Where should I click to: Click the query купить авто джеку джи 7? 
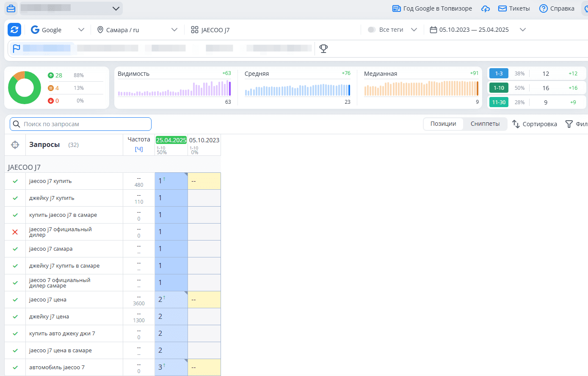pos(62,334)
